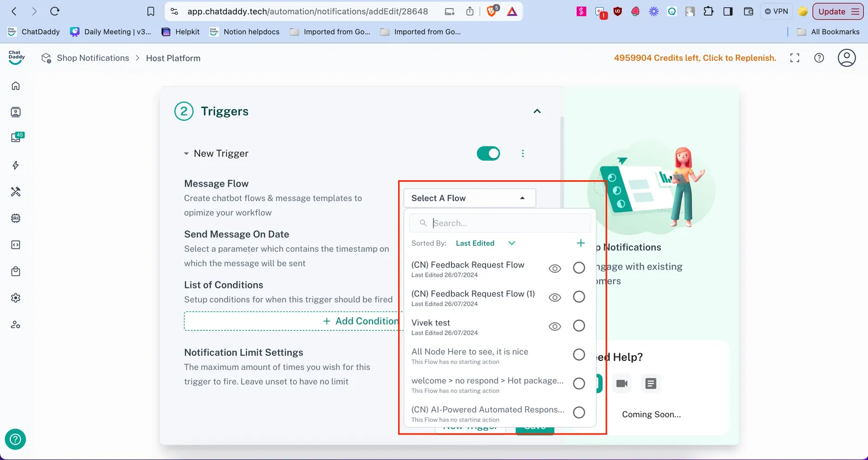Open New Trigger three-dot menu
This screenshot has width=868, height=460.
[x=522, y=154]
